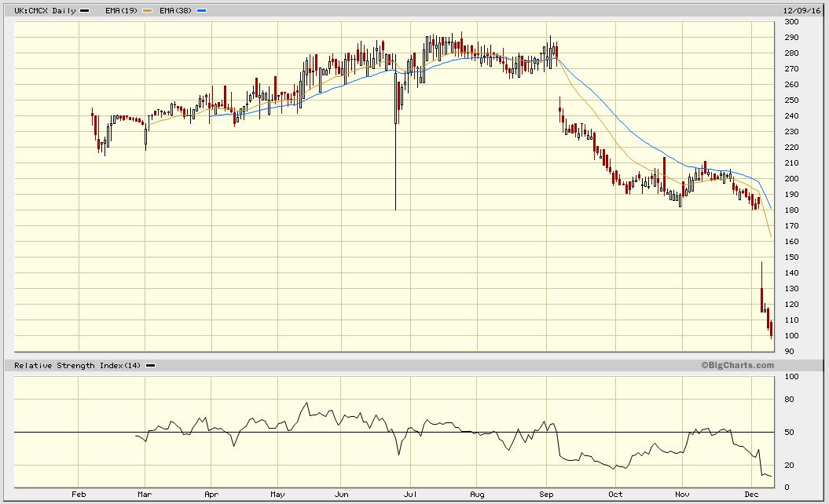Click the black Relative Strength Index legend swatch
Screen dimensions: 829x504
(x=150, y=366)
